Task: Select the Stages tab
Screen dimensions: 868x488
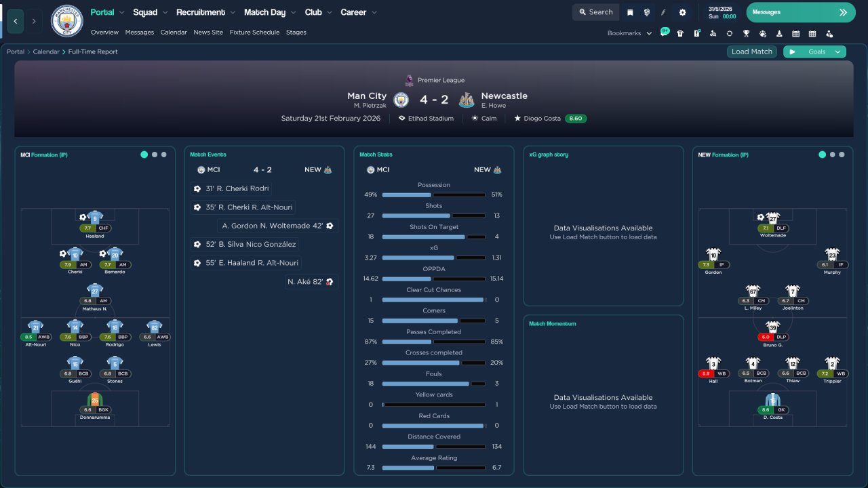Action: pyautogui.click(x=296, y=33)
